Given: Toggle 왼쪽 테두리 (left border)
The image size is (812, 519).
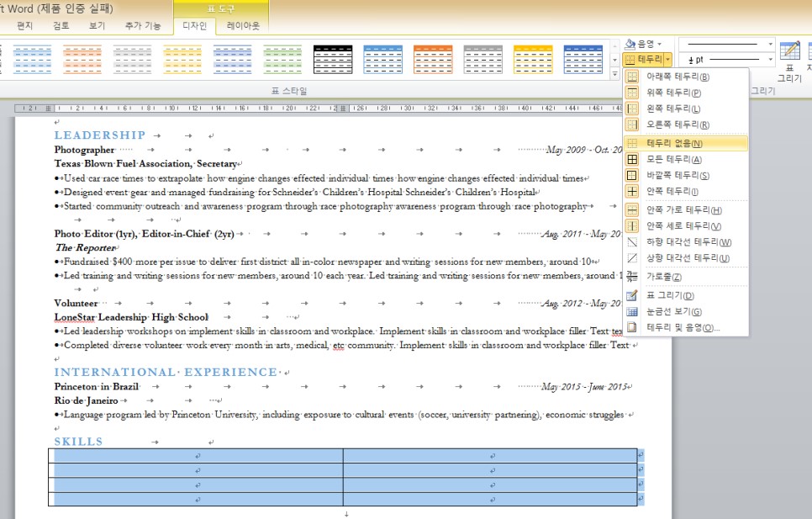Looking at the screenshot, I should click(x=672, y=109).
